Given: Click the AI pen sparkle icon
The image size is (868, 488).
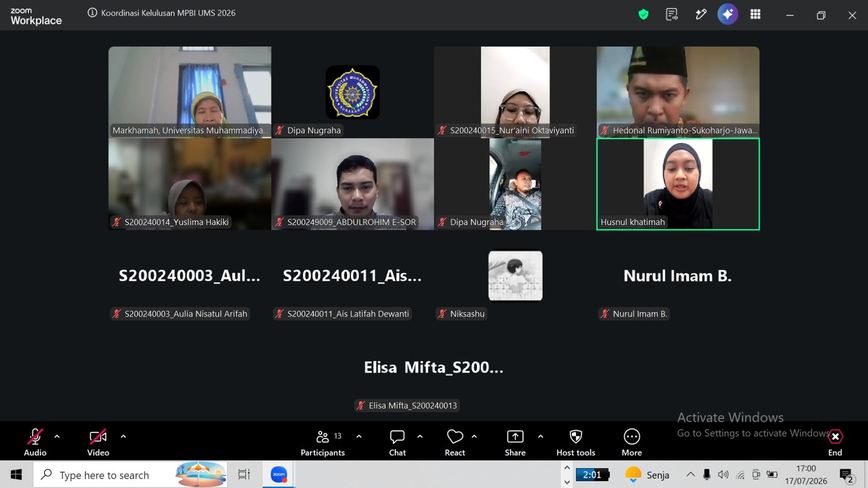Looking at the screenshot, I should [x=701, y=14].
